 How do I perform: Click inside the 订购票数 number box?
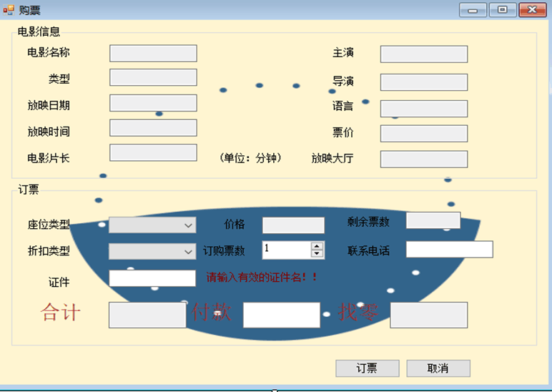click(286, 250)
